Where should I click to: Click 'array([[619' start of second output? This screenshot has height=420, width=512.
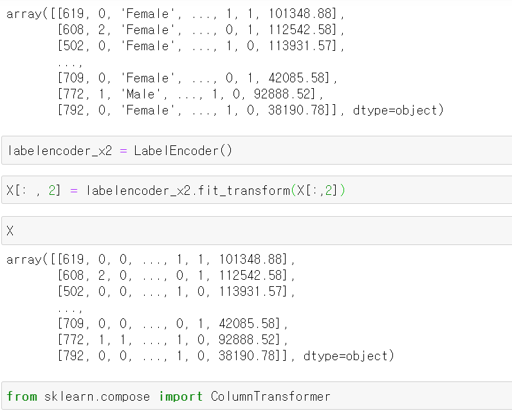point(46,259)
